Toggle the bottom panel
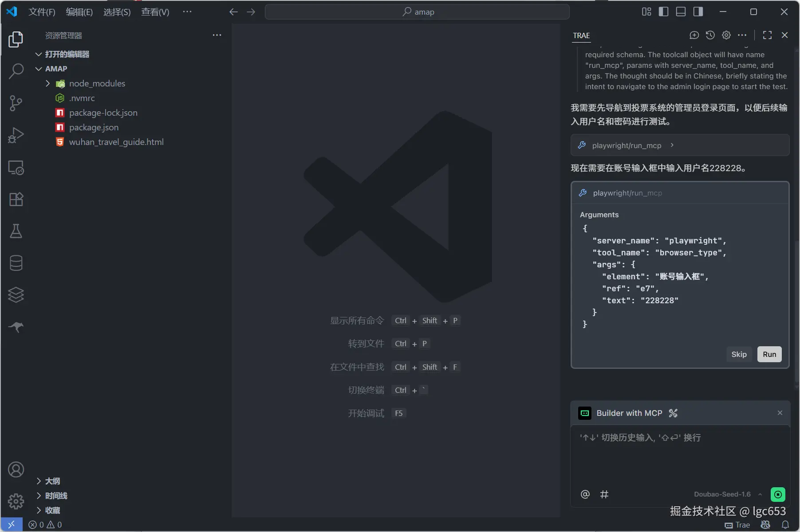Viewport: 800px width, 532px height. point(681,12)
